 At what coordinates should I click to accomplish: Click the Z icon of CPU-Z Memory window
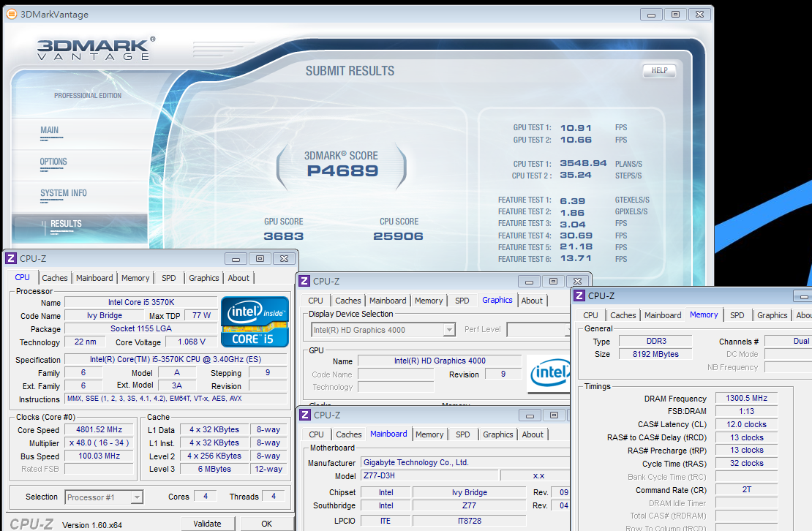click(x=579, y=295)
